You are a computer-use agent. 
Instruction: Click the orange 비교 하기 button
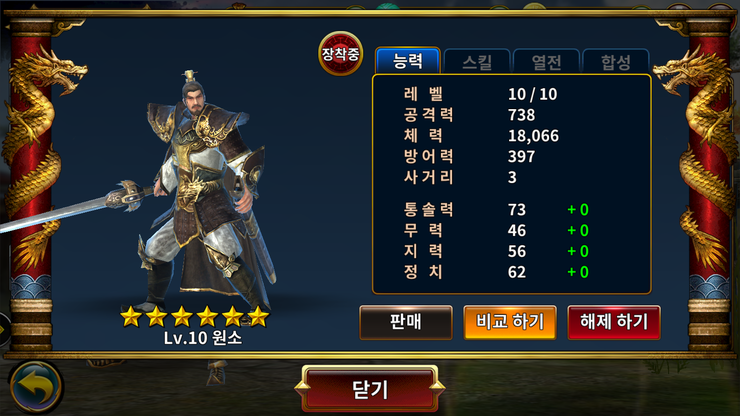510,322
